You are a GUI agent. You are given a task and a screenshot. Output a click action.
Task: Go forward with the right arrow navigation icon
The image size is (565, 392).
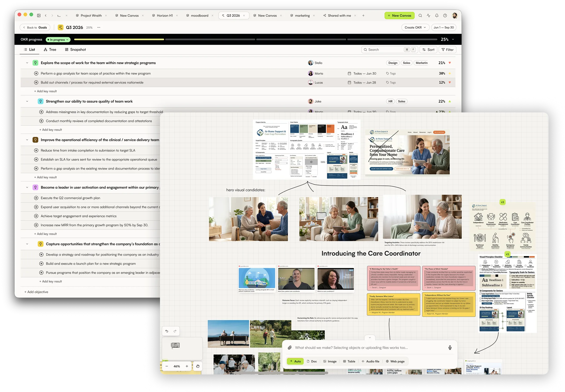coord(52,16)
